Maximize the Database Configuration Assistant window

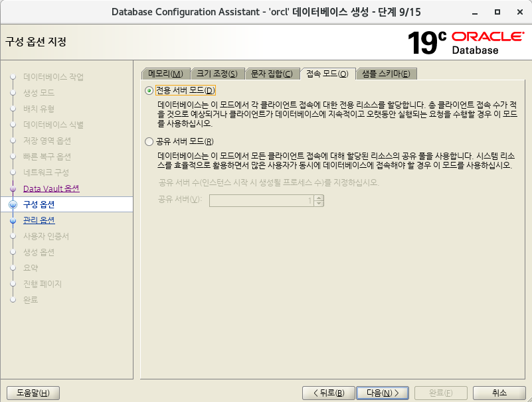pyautogui.click(x=497, y=12)
